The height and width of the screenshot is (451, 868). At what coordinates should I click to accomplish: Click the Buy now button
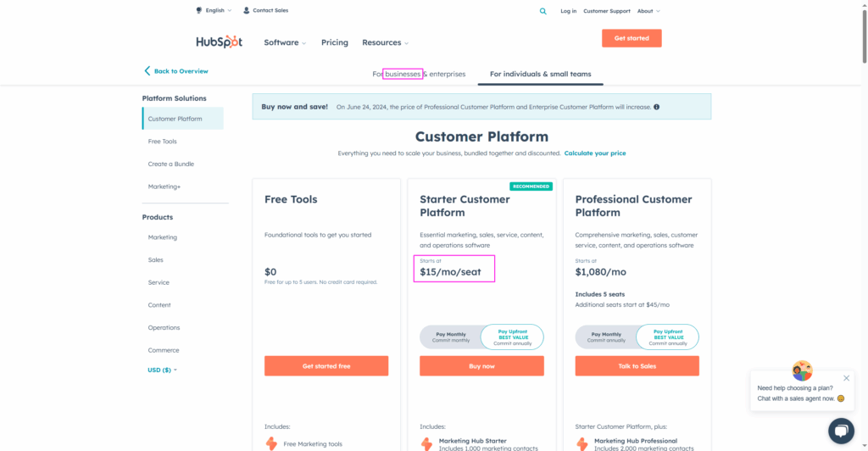point(481,366)
